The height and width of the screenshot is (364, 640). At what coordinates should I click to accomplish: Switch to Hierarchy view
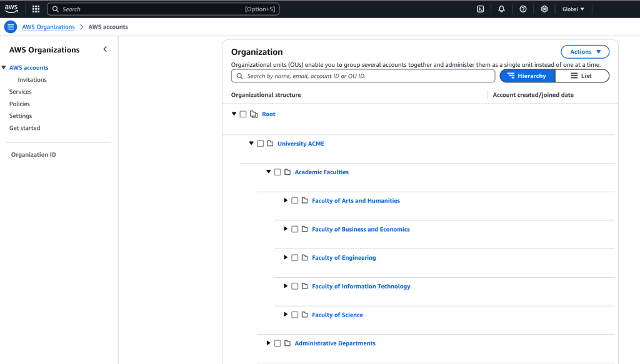pyautogui.click(x=527, y=76)
